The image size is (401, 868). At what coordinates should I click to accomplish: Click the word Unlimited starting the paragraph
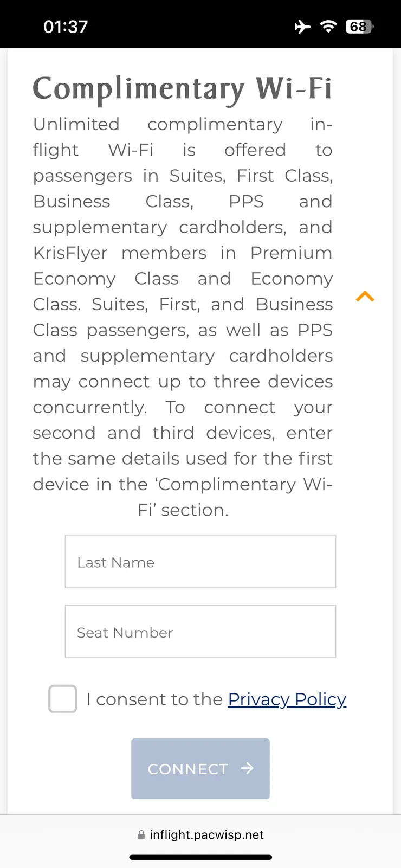76,124
